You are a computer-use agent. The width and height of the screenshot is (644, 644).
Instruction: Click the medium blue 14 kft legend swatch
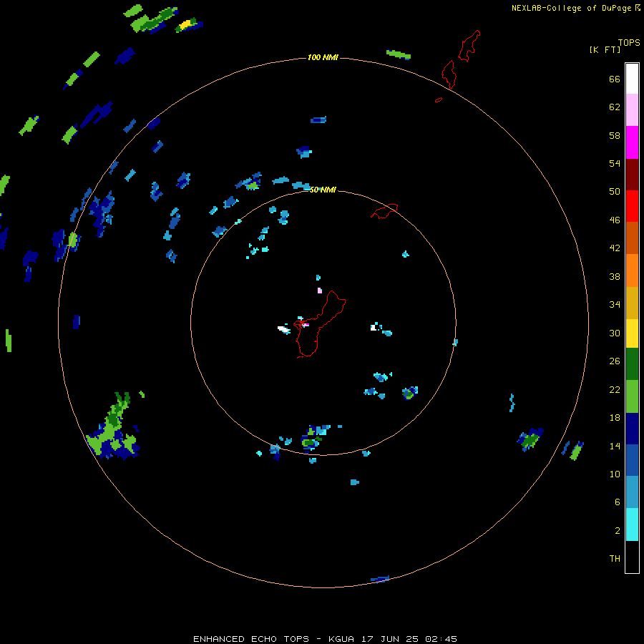[x=632, y=460]
